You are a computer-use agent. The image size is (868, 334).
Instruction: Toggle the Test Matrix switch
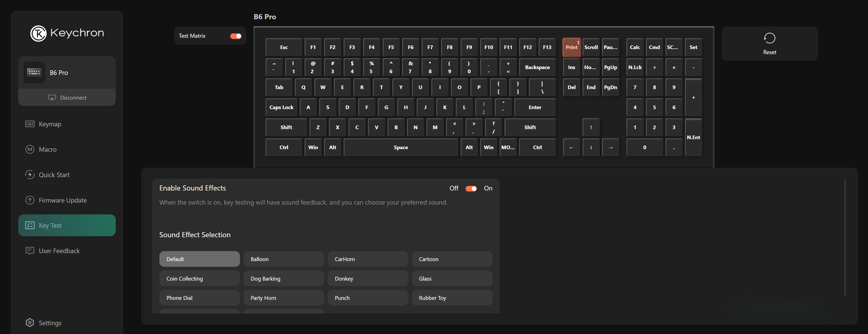236,36
